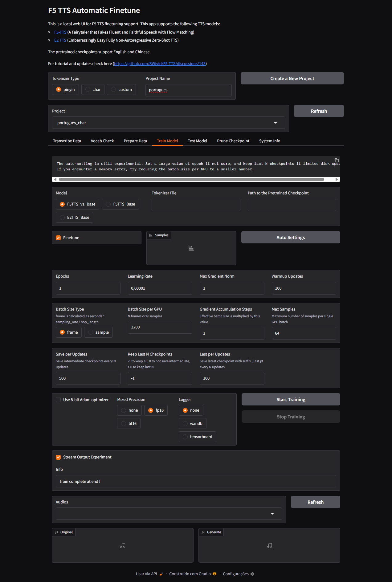Screen dimensions: 392x582
Task: Open the System Info tab
Action: (x=270, y=141)
